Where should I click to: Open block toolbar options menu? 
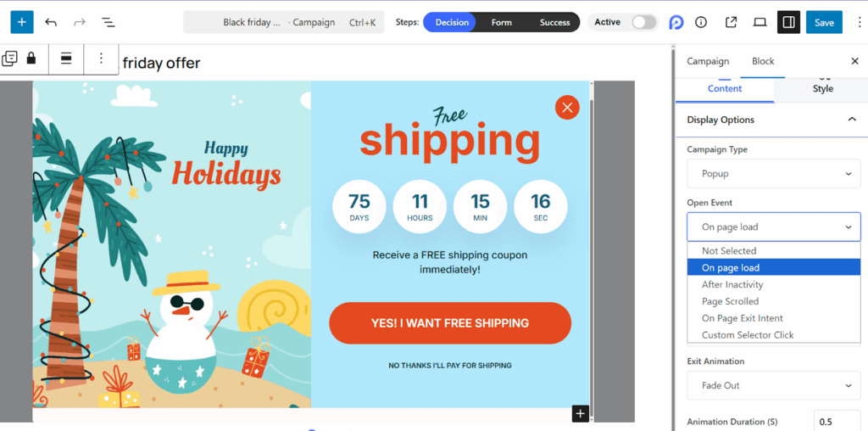(x=101, y=59)
